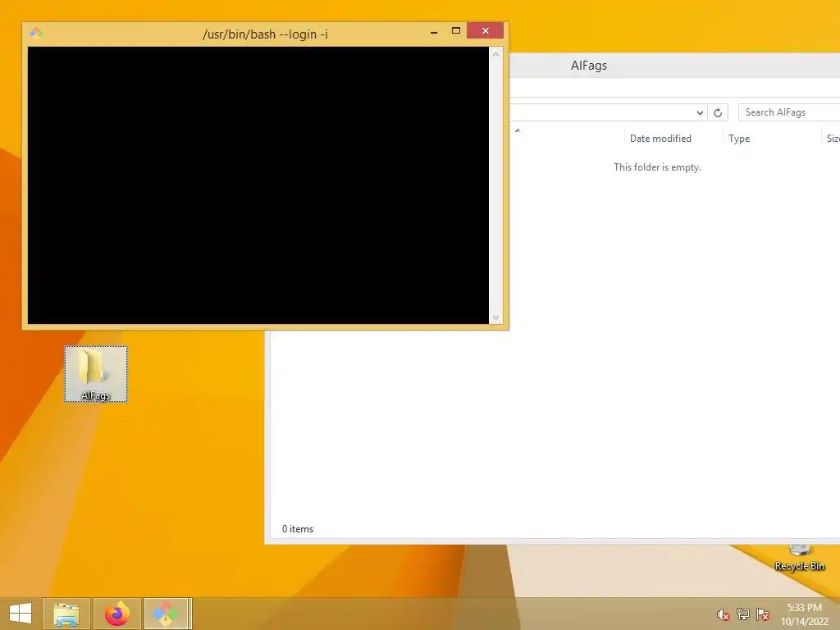The image size is (840, 630).
Task: Close the bash terminal window
Action: (x=485, y=30)
